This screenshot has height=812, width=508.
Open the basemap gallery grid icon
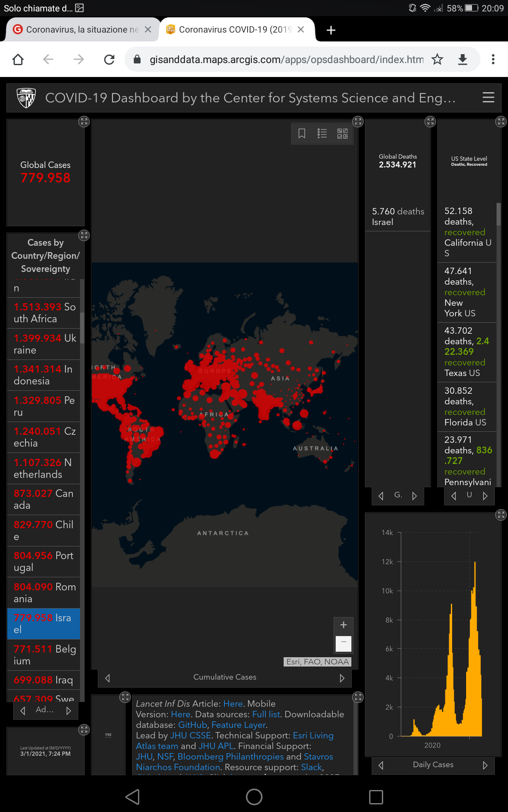[342, 134]
